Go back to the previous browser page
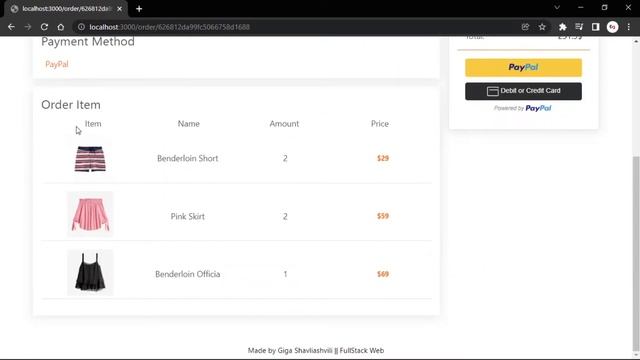640x360 pixels. 11,27
